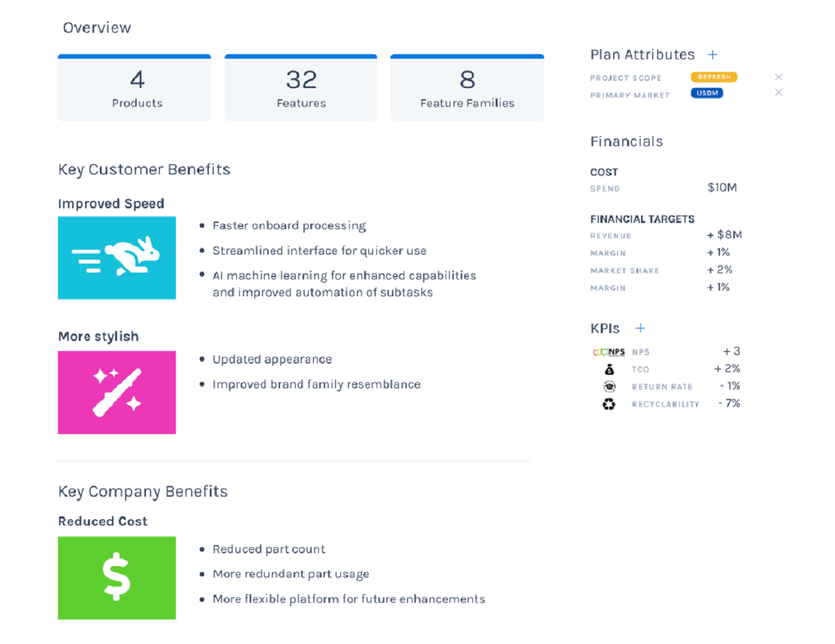This screenshot has width=835, height=644.
Task: Click the orange REFRESH tag
Action: (x=714, y=77)
